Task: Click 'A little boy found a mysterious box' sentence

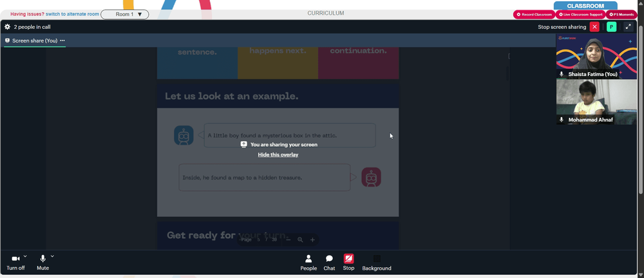Action: pos(272,136)
